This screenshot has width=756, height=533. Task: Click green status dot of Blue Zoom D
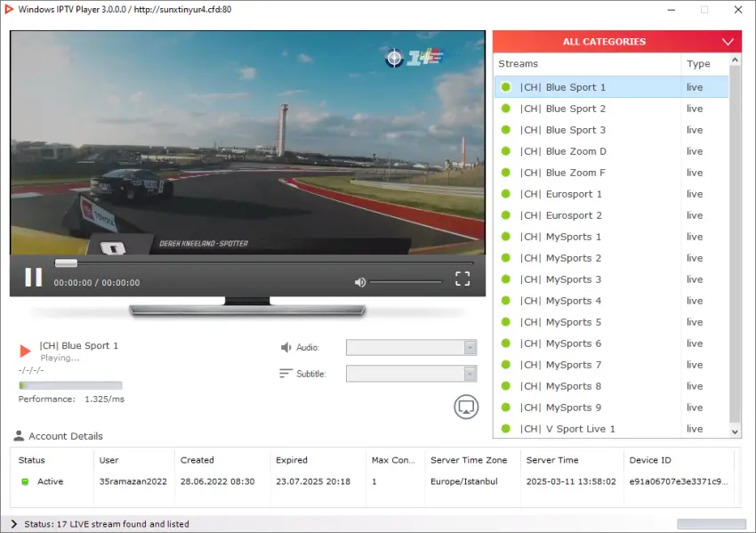tap(506, 151)
